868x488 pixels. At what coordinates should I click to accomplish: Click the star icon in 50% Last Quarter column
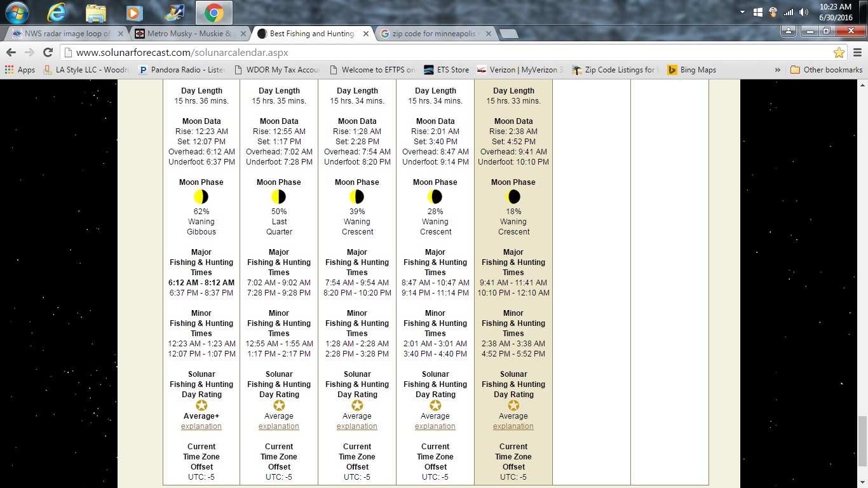tap(278, 405)
